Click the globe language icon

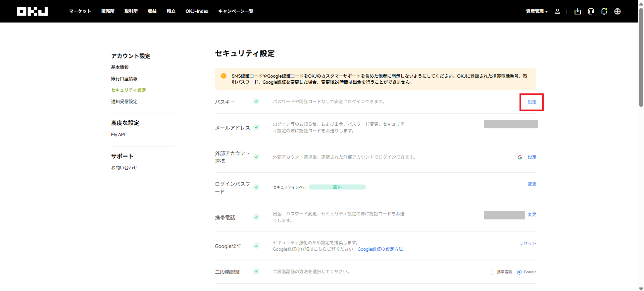(x=617, y=11)
